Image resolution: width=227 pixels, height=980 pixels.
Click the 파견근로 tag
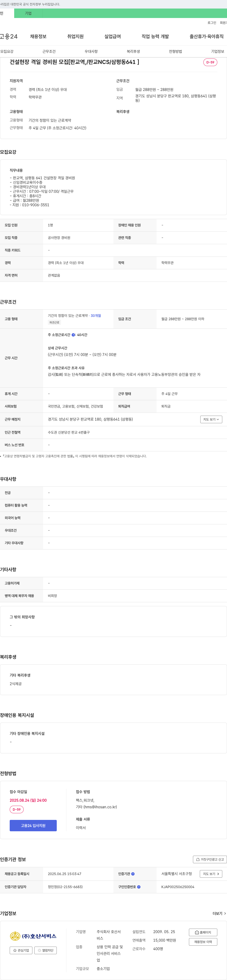pyautogui.click(x=54, y=323)
